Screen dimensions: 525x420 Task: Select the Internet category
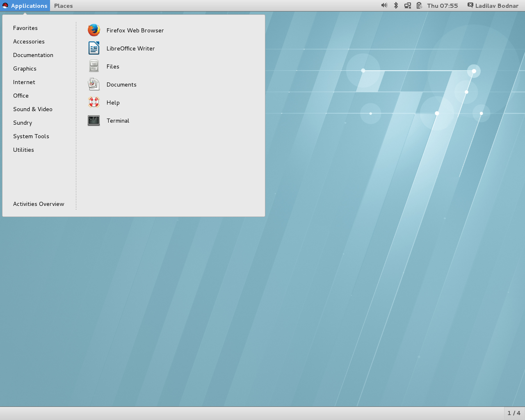(x=24, y=82)
